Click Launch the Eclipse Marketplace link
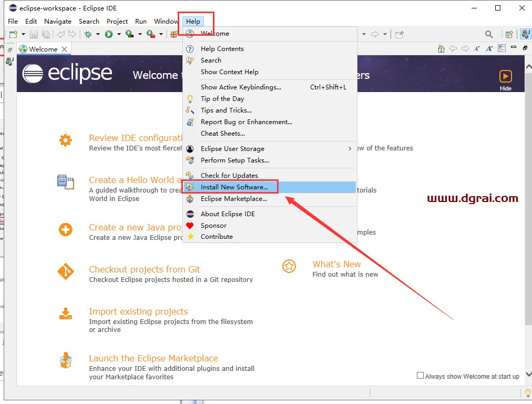Viewport: 532px width, 404px height. pyautogui.click(x=154, y=359)
